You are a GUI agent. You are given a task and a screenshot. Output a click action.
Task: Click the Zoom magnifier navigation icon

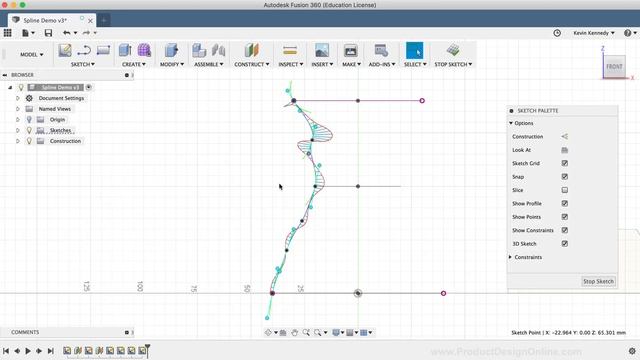click(306, 333)
